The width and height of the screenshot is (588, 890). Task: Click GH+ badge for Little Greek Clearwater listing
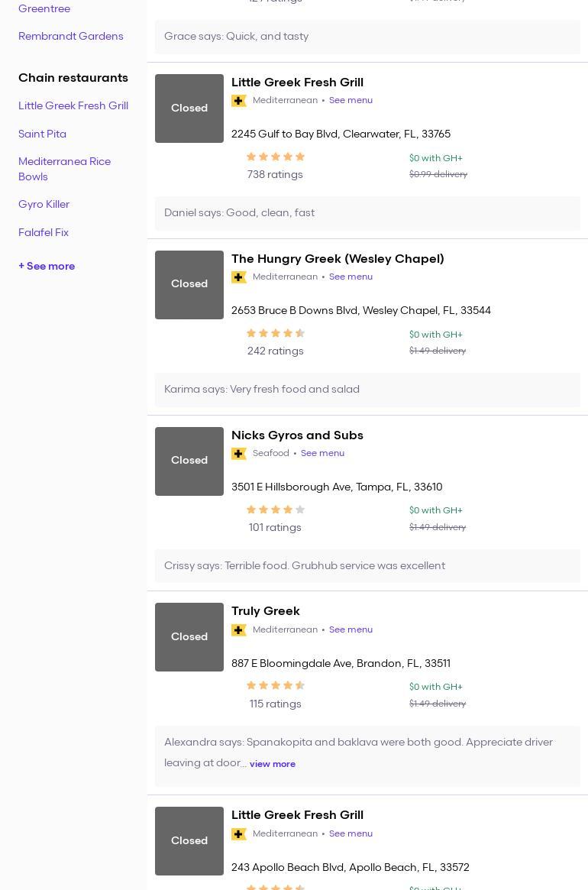click(239, 101)
